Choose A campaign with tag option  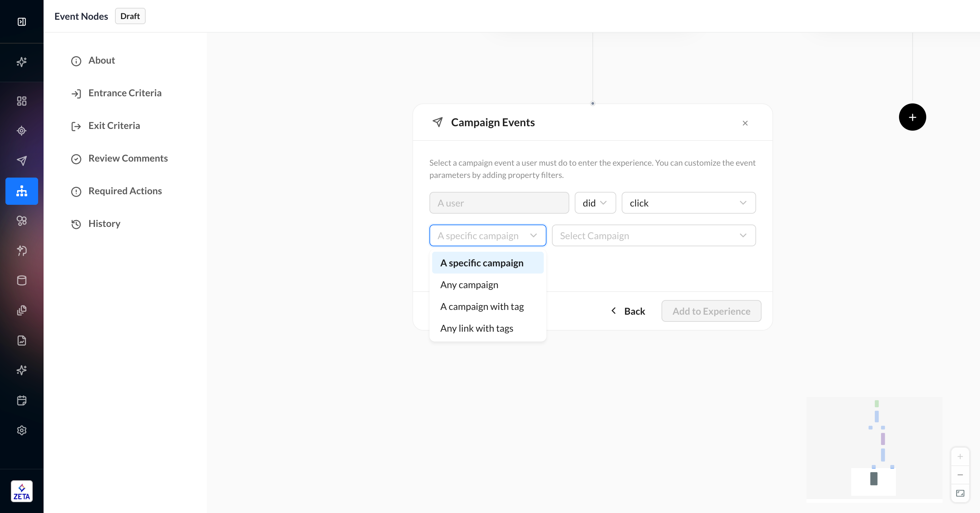[x=488, y=307]
